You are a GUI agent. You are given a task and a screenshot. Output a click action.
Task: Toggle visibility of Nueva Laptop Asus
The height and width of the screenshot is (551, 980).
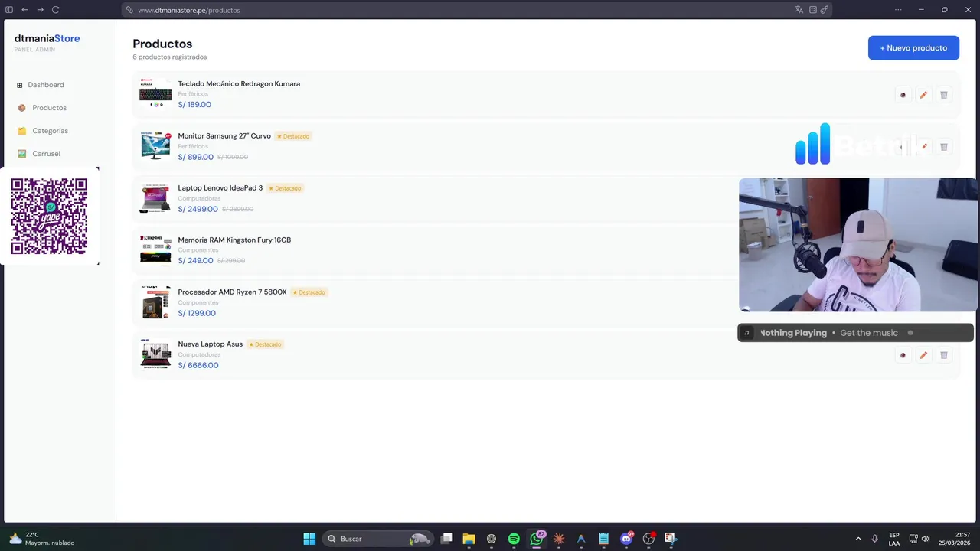[x=903, y=355]
